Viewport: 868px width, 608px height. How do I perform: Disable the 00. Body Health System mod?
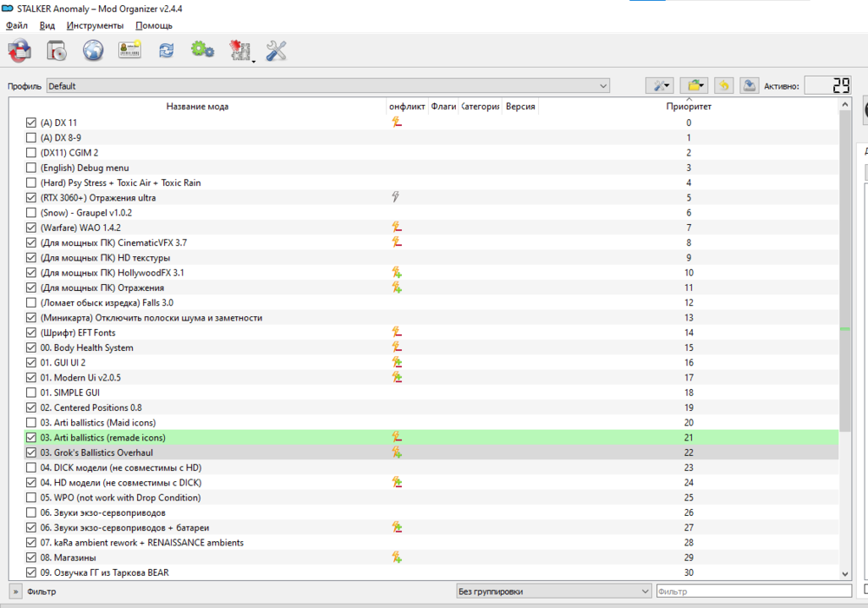pyautogui.click(x=32, y=348)
